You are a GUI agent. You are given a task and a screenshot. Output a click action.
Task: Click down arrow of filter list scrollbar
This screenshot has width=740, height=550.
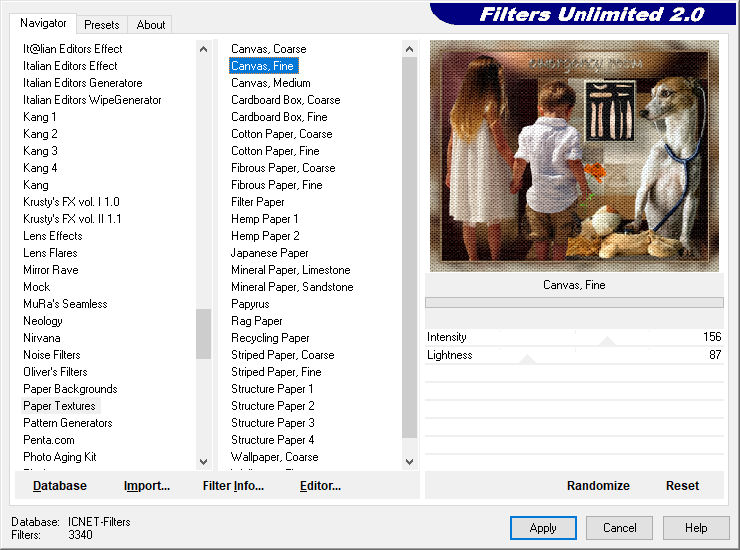tap(409, 462)
